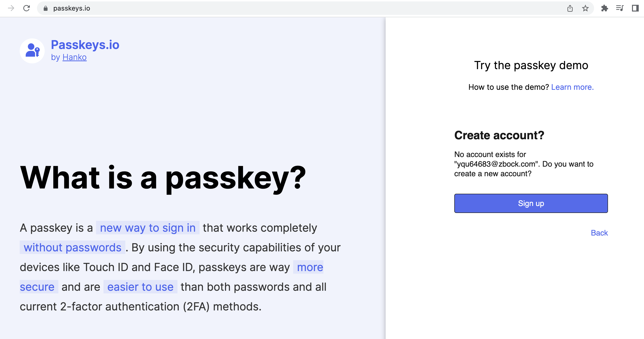This screenshot has width=644, height=339.
Task: Reload the passkeys.io page
Action: pyautogui.click(x=26, y=8)
